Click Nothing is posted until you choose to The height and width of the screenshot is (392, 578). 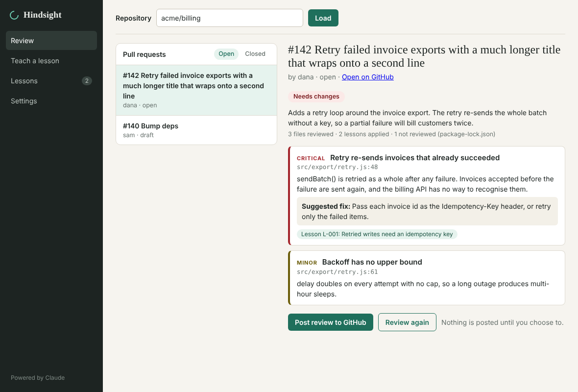(x=502, y=323)
